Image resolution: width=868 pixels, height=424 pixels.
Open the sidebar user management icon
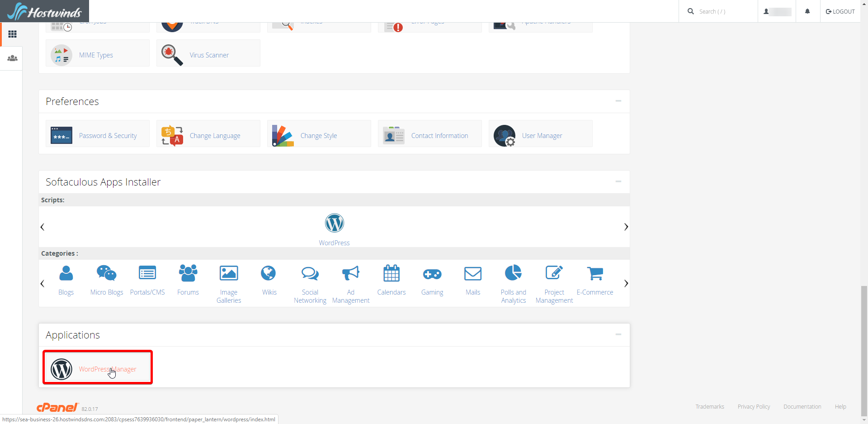[x=12, y=58]
